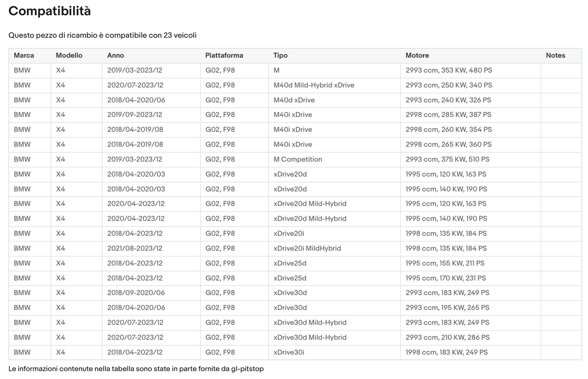This screenshot has width=588, height=379.
Task: Click the 184 PS engine in xDrive20i MildHybrid row
Action: [x=446, y=248]
